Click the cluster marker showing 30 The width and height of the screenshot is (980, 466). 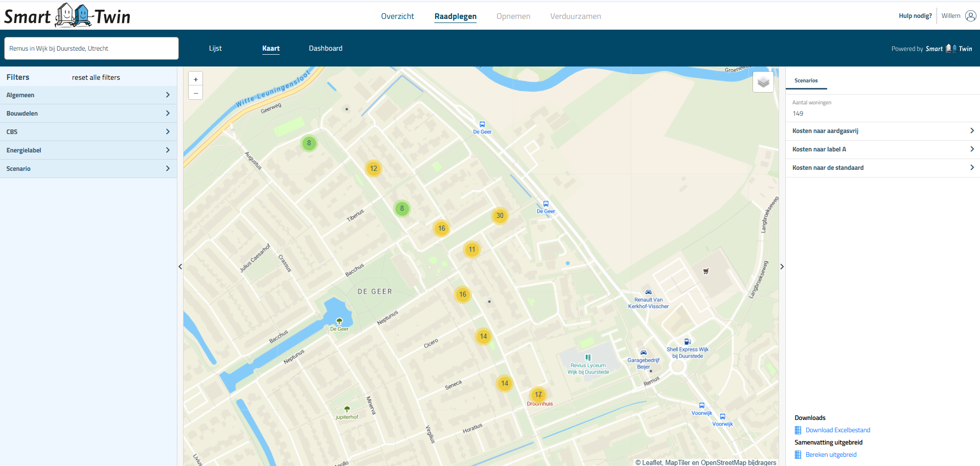[x=499, y=215]
